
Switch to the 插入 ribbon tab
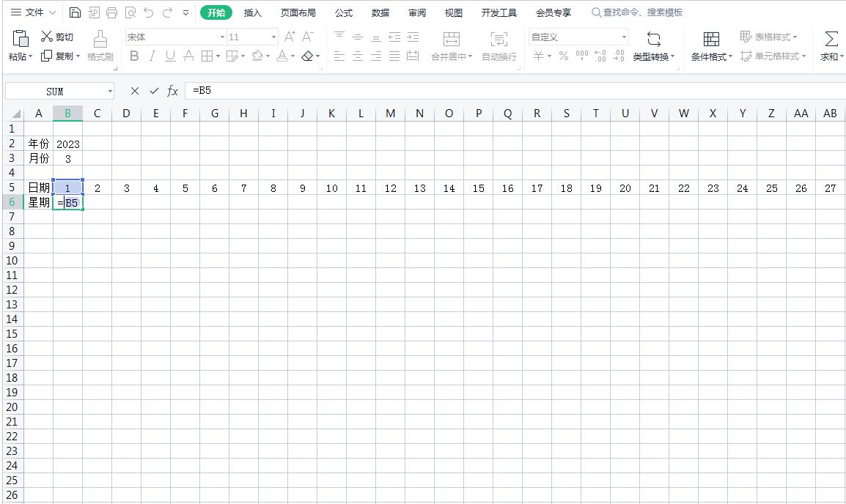point(253,12)
